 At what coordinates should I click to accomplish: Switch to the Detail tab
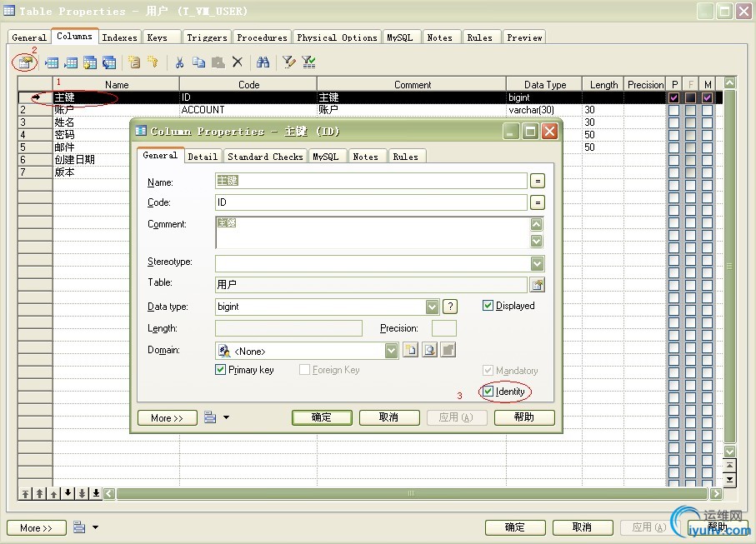coord(203,157)
